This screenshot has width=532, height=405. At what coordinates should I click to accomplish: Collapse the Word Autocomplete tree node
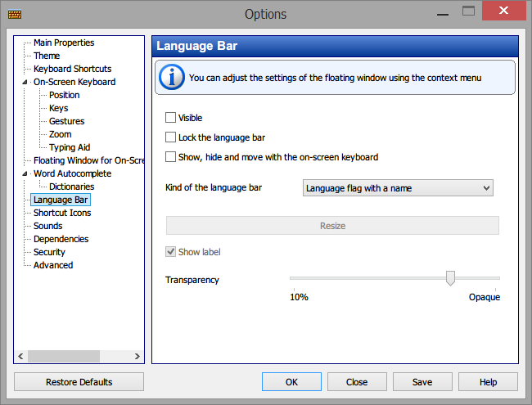tap(25, 173)
